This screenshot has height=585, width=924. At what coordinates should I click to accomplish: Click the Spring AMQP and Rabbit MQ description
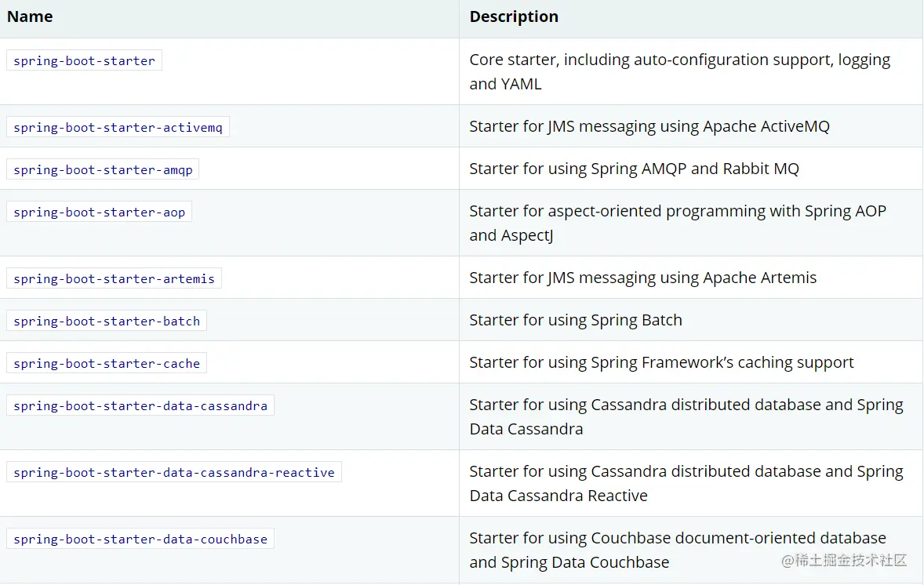634,169
